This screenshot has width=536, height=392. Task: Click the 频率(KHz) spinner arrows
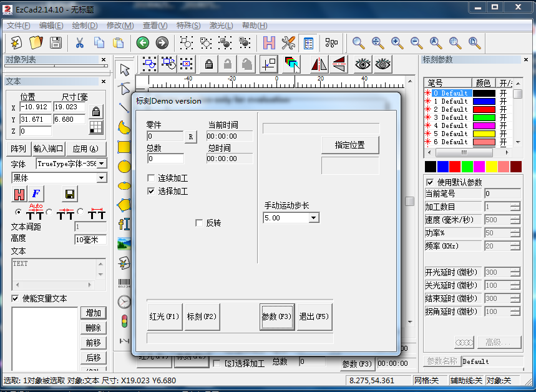[x=515, y=246]
